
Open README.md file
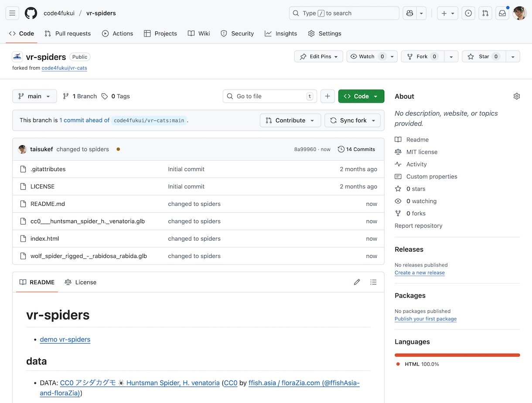48,204
